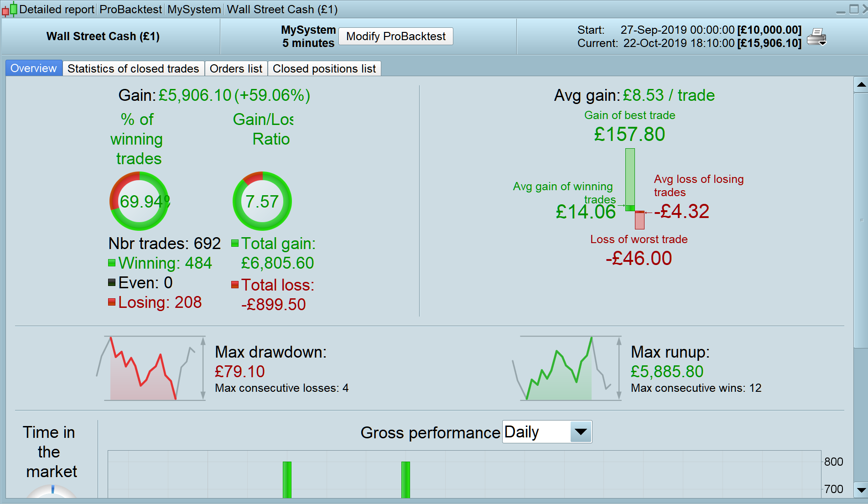Click the Losing: 208 text
This screenshot has height=504, width=868.
click(x=160, y=302)
